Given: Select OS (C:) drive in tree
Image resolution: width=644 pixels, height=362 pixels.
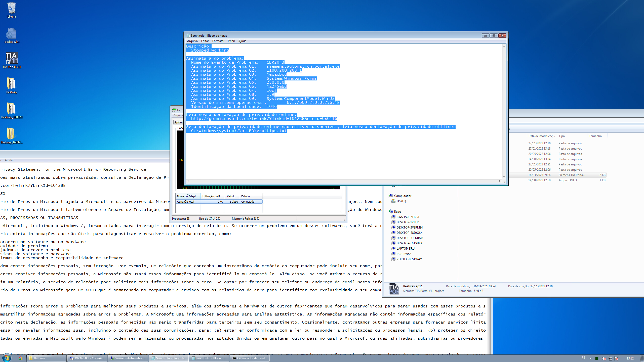Looking at the screenshot, I should (401, 201).
